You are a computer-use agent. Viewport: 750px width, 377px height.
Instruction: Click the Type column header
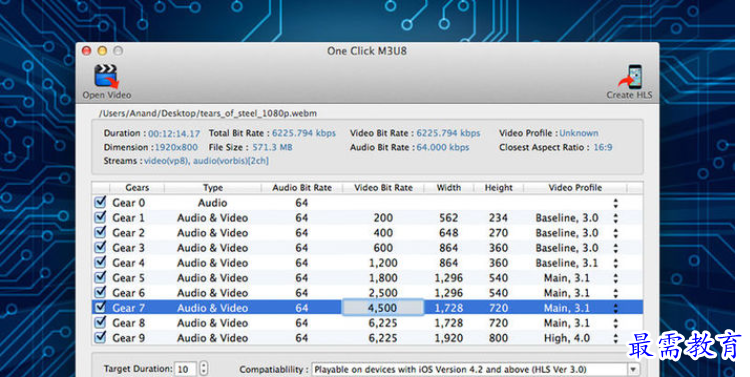pos(213,188)
